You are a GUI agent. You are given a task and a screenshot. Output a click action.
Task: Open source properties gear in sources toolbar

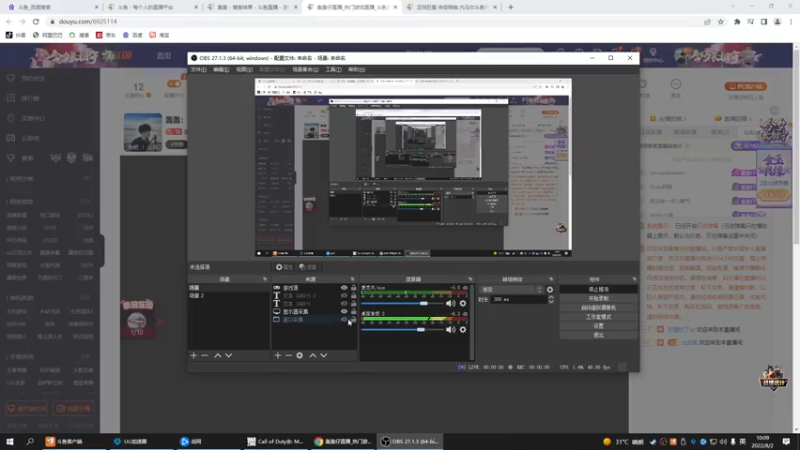(x=299, y=355)
